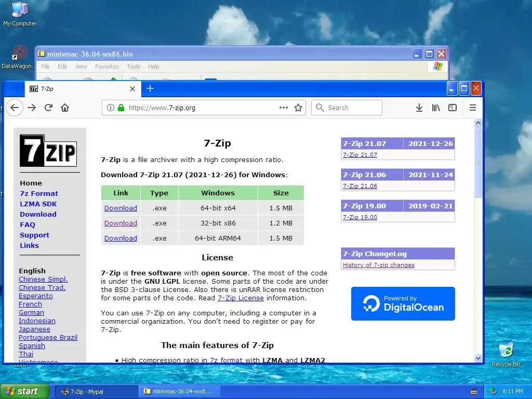
Task: Click the tray keyboard icon
Action: pos(474,392)
